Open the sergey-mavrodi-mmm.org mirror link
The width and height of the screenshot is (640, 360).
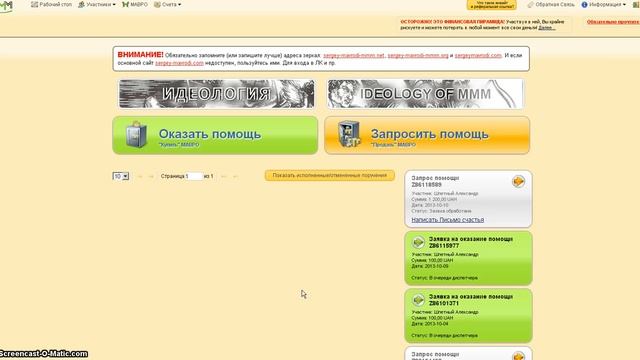(418, 56)
